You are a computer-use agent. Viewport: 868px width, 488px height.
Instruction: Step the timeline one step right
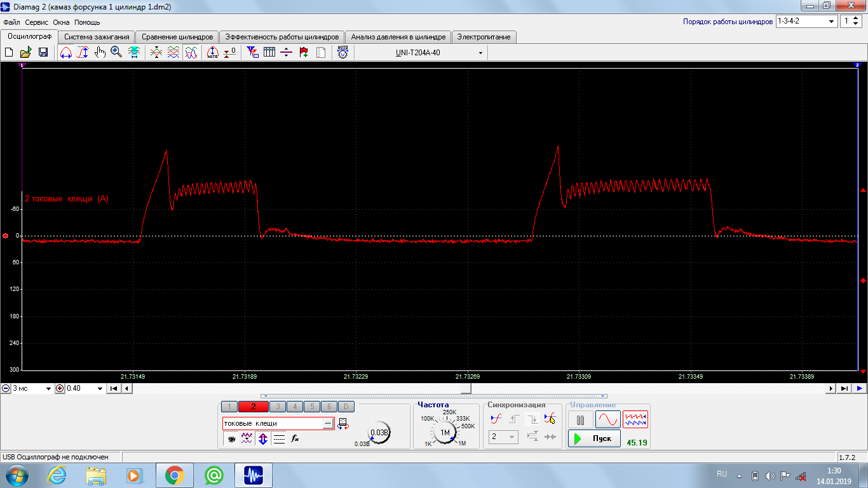832,388
